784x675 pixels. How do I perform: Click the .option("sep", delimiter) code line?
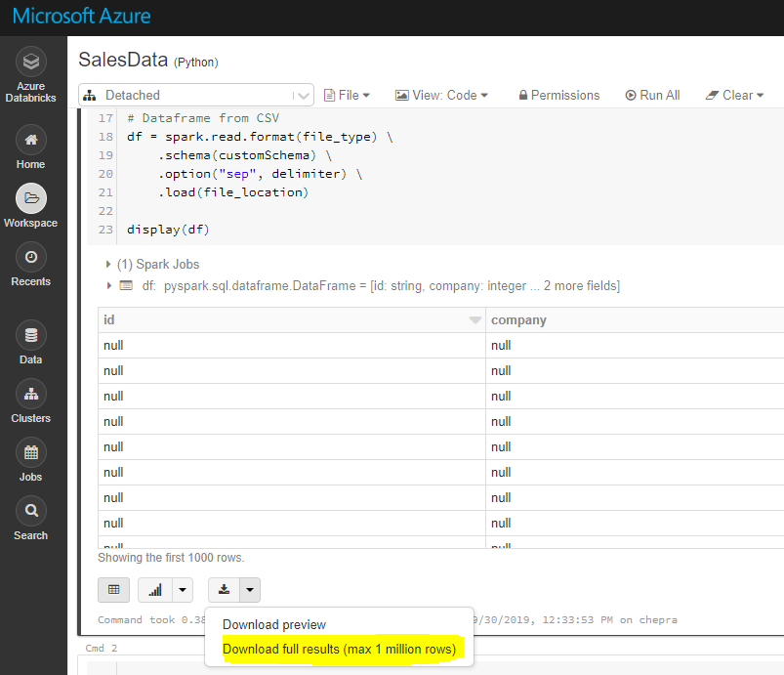click(260, 174)
